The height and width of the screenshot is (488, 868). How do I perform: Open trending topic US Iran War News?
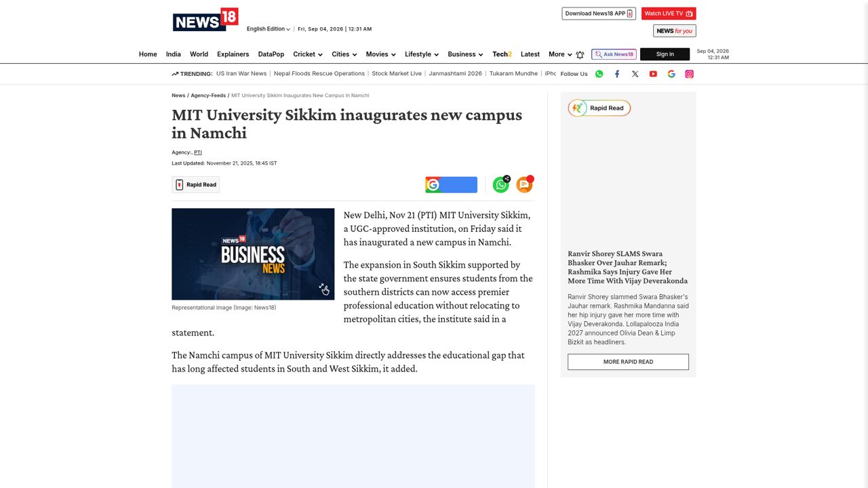pos(241,74)
